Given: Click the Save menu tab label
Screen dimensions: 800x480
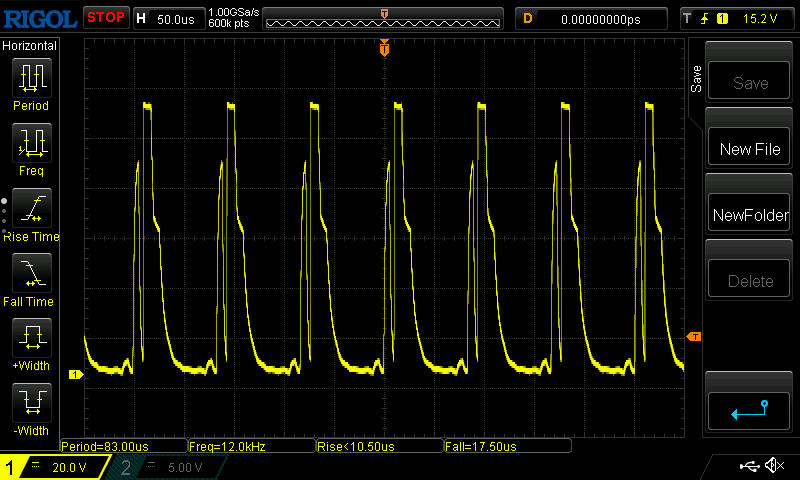Looking at the screenshot, I should pyautogui.click(x=696, y=80).
